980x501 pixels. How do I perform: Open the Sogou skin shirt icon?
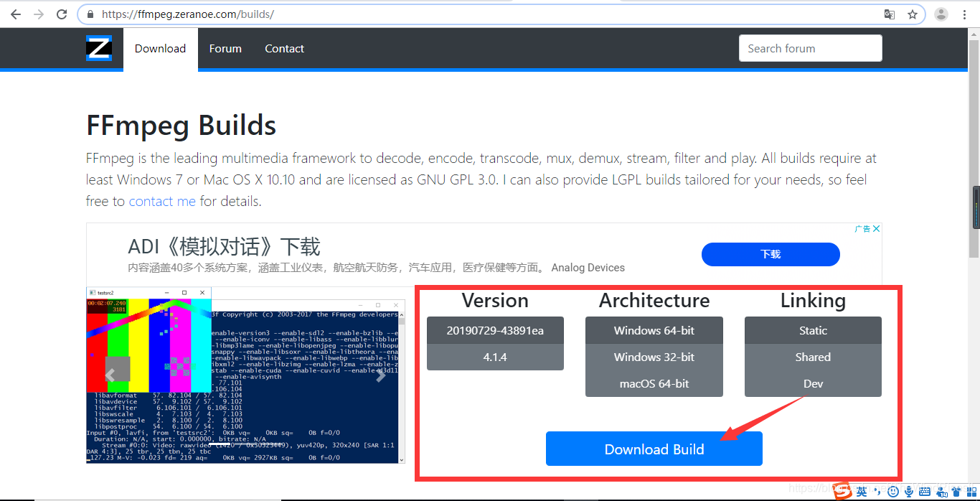[956, 491]
